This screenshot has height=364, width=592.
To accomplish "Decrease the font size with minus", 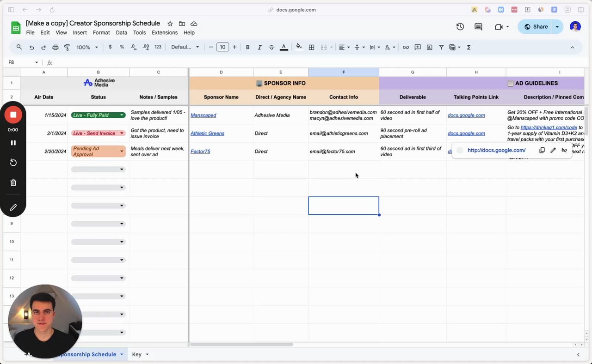I will pyautogui.click(x=211, y=47).
